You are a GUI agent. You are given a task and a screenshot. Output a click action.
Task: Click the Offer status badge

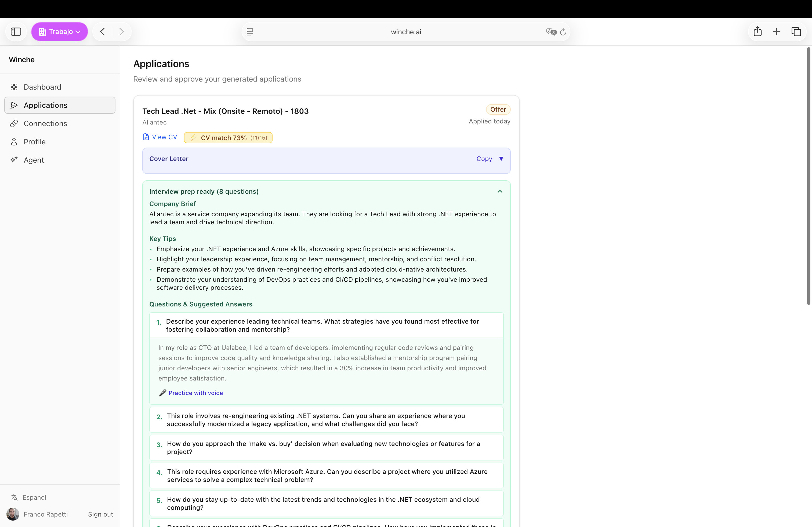click(498, 109)
